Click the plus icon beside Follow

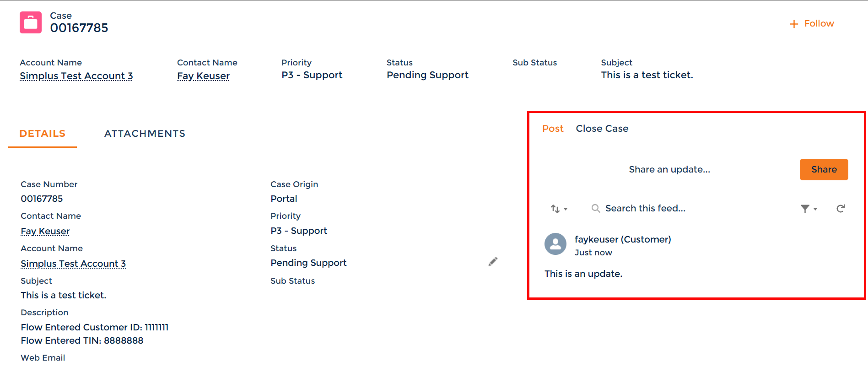(x=794, y=24)
